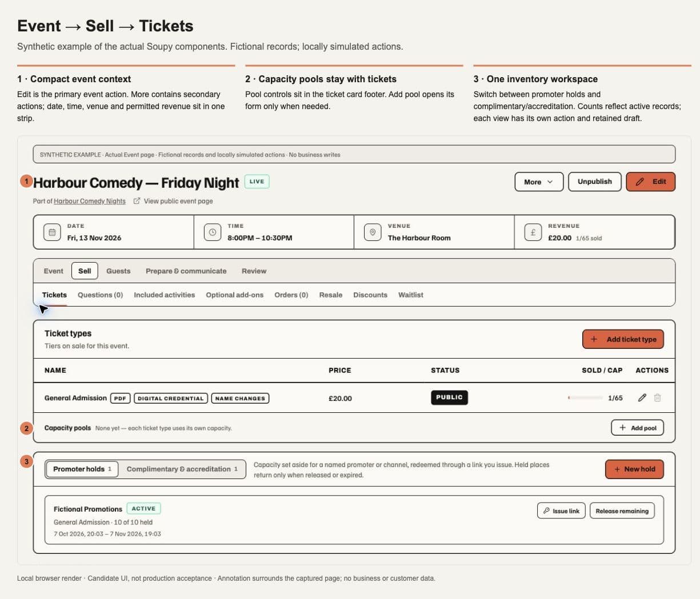The height and width of the screenshot is (599, 700).
Task: Click Add ticket type button
Action: [x=623, y=339]
